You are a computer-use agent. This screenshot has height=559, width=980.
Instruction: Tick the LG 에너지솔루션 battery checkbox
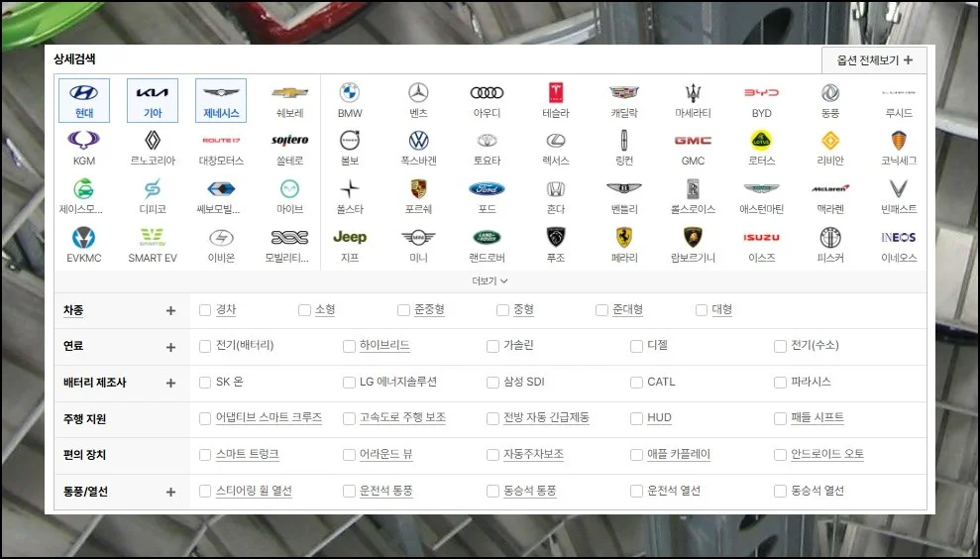coord(349,383)
